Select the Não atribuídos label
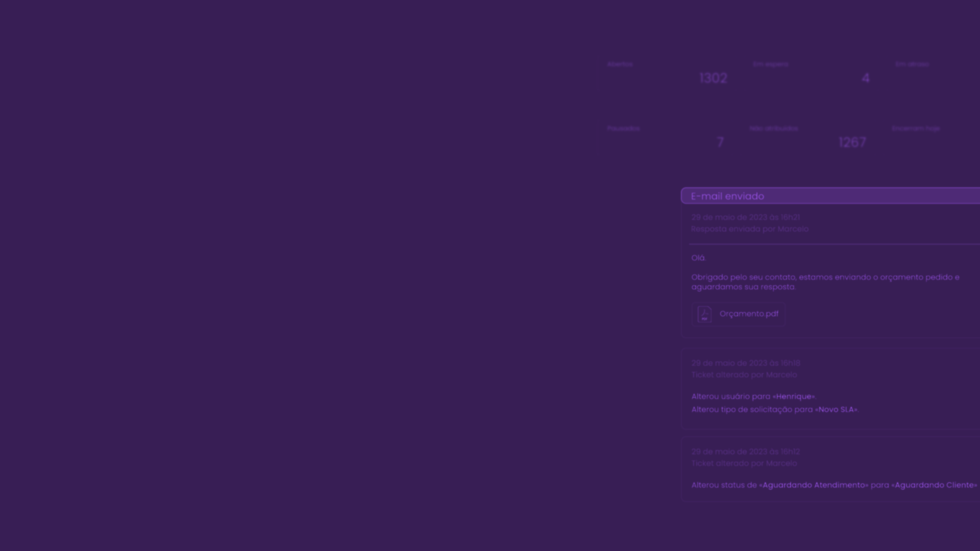 [x=773, y=129]
